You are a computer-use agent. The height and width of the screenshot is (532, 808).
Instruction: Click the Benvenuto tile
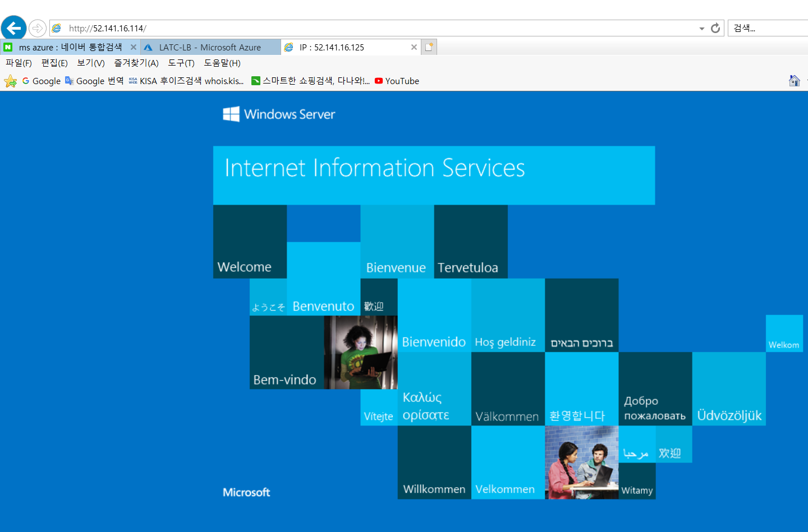(x=323, y=279)
